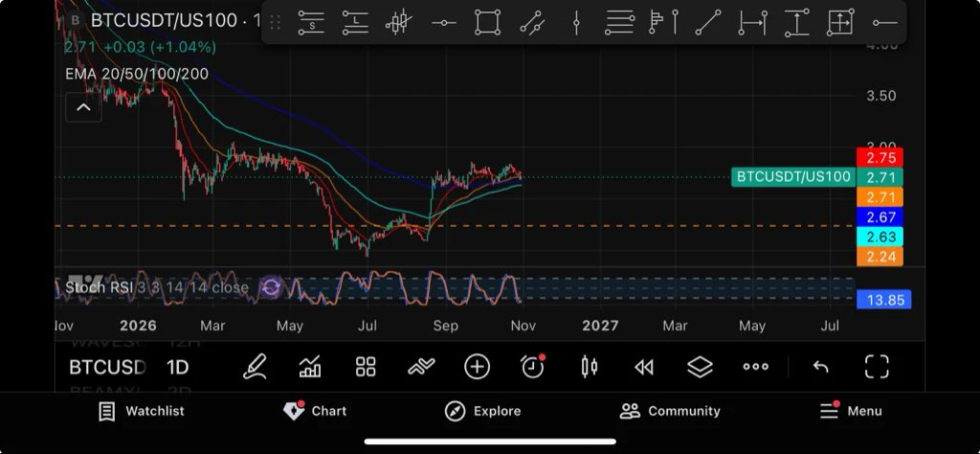Select the Short Position drawing tool
Viewport: 980px width, 454px height.
pos(311,23)
